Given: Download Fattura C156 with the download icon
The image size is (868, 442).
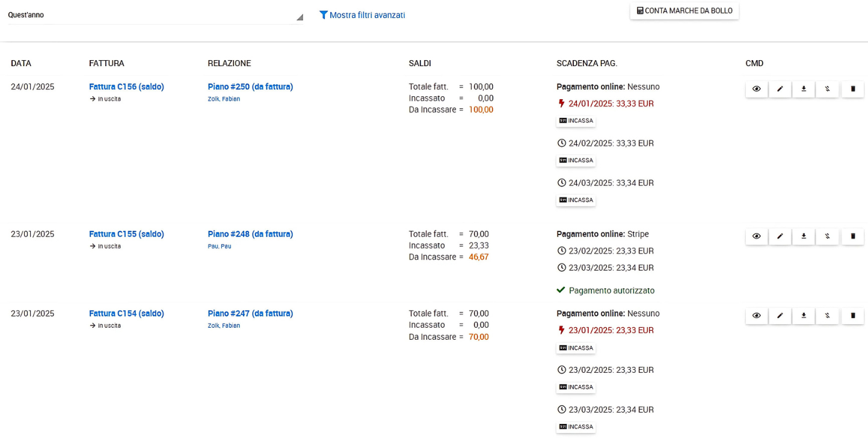Looking at the screenshot, I should tap(804, 89).
